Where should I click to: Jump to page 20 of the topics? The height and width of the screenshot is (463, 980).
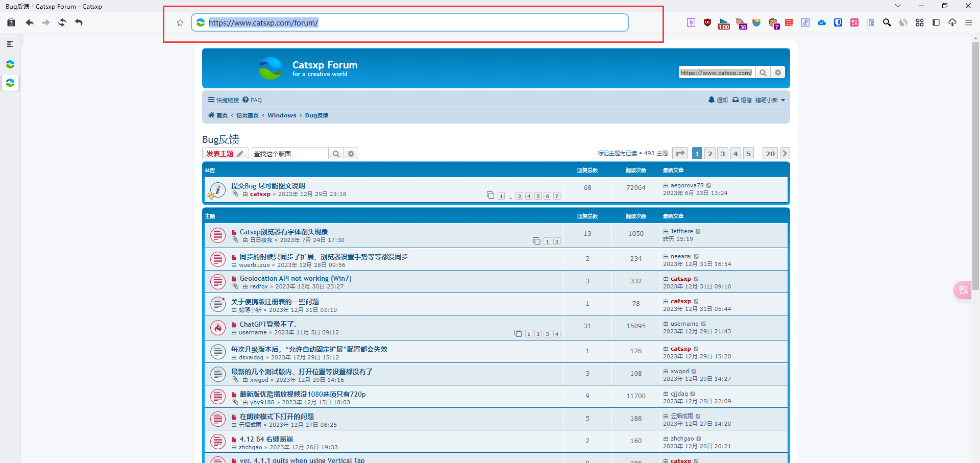[770, 153]
